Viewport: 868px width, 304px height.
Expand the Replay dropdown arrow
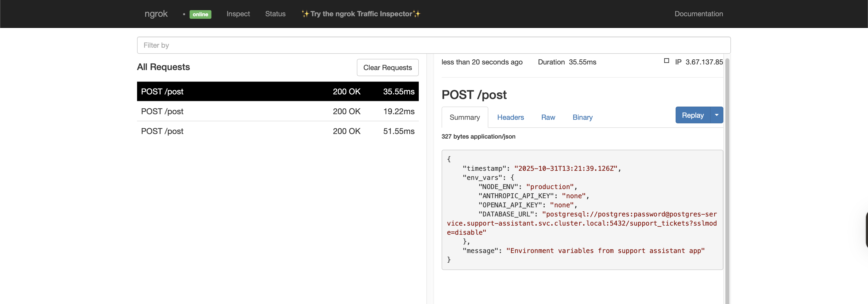click(x=716, y=115)
